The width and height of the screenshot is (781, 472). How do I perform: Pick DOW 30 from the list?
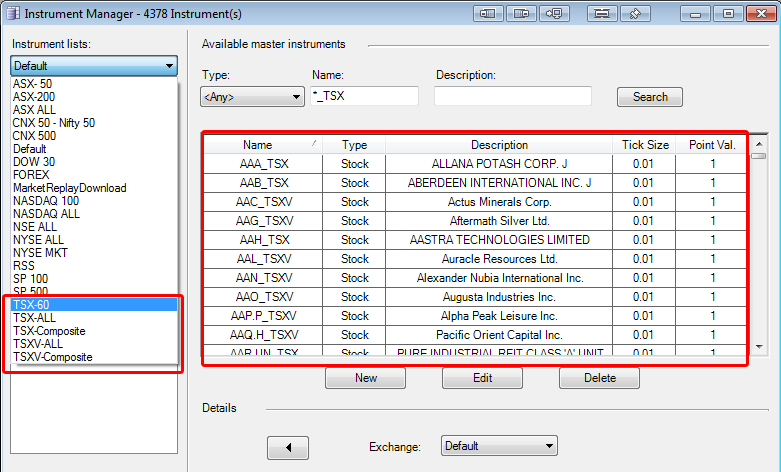click(x=94, y=162)
